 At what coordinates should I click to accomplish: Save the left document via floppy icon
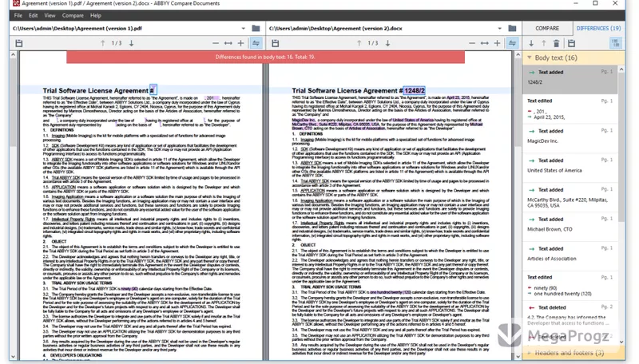point(18,43)
